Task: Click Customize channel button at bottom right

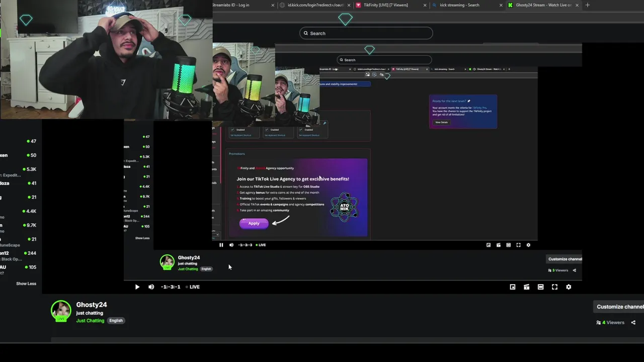Action: pyautogui.click(x=620, y=307)
